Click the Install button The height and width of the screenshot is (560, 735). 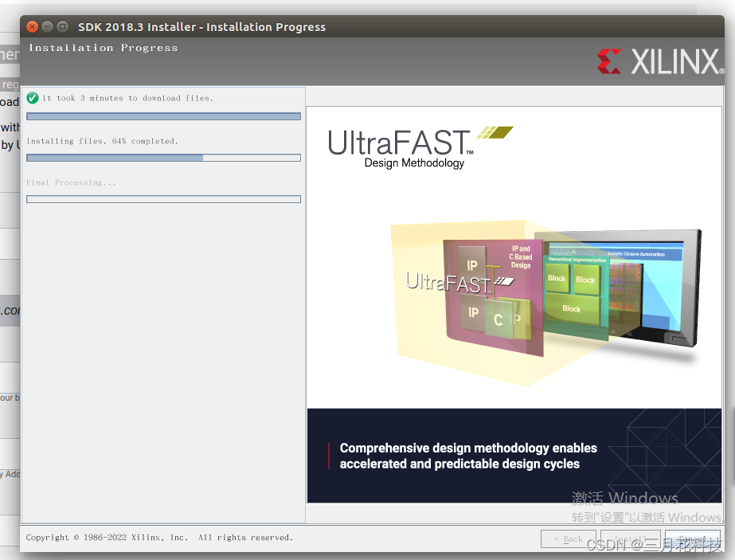(630, 539)
